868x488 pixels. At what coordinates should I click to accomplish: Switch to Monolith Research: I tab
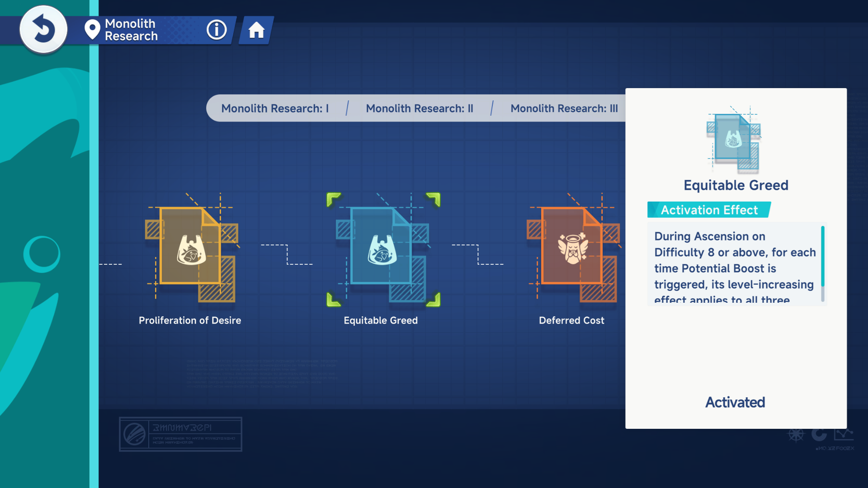point(275,108)
